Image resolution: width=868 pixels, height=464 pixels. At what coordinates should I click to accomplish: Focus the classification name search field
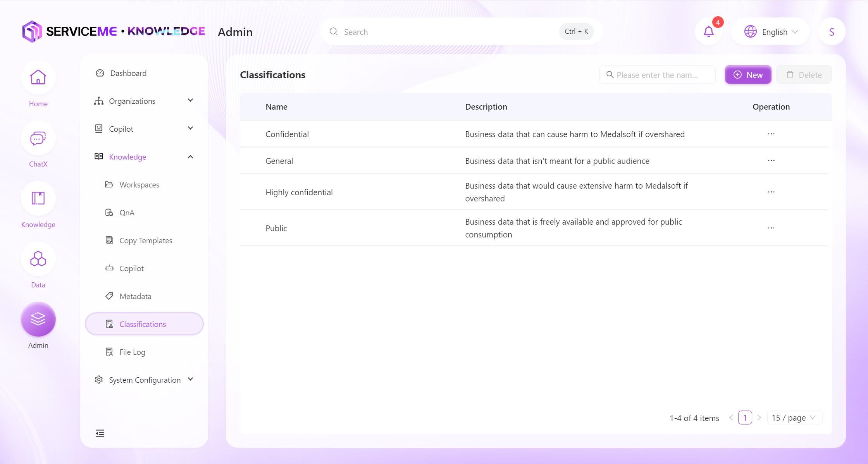tap(658, 75)
